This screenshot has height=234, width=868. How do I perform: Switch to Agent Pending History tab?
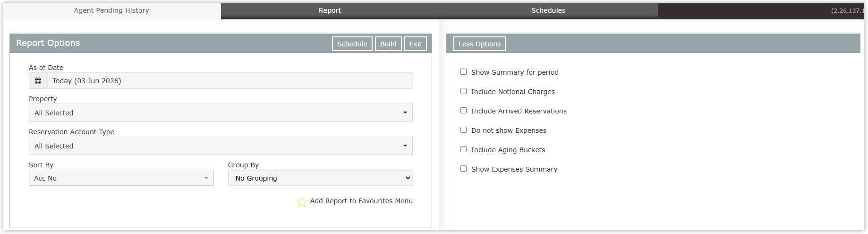coord(111,10)
